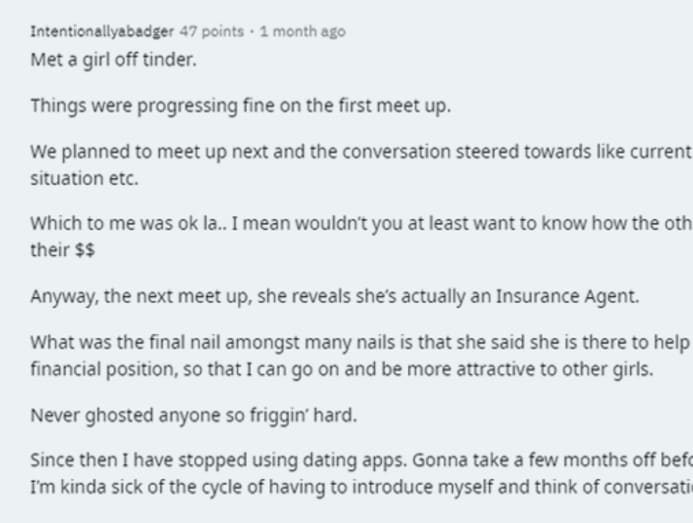The image size is (693, 523).
Task: Click the 'financial position, so that I can' line
Action: [x=342, y=369]
